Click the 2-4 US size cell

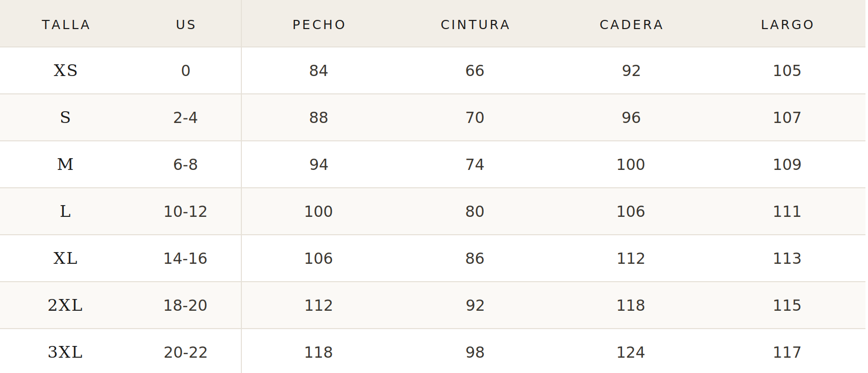click(185, 117)
